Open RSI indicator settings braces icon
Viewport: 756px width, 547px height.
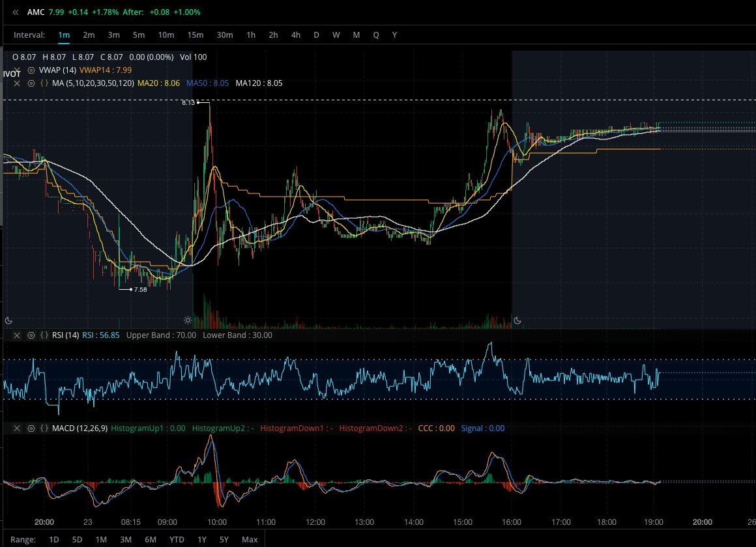click(44, 335)
